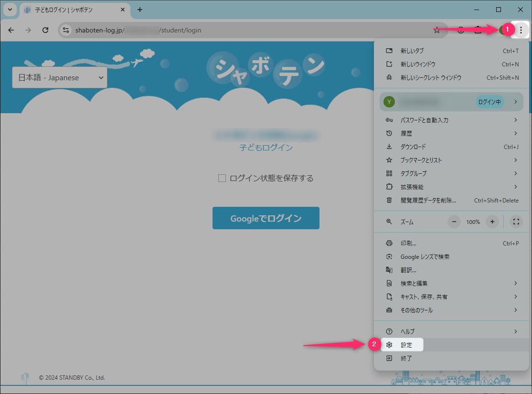Click the © 2024 STANDBY Co., Ltd. footer text
The width and height of the screenshot is (532, 394).
click(x=72, y=378)
